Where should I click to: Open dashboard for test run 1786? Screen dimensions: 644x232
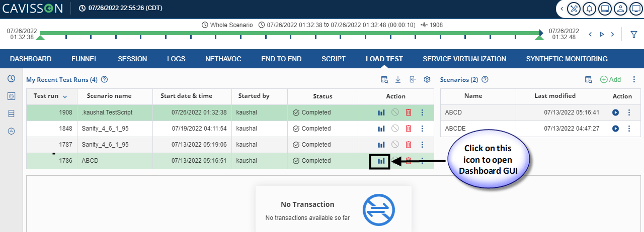[x=381, y=161]
